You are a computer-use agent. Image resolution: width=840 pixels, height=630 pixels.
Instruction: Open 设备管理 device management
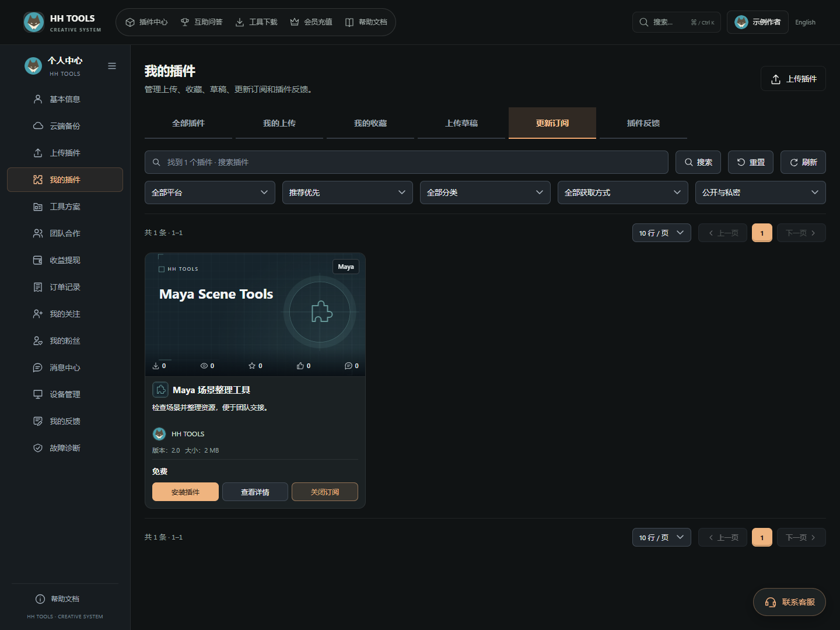pos(65,394)
